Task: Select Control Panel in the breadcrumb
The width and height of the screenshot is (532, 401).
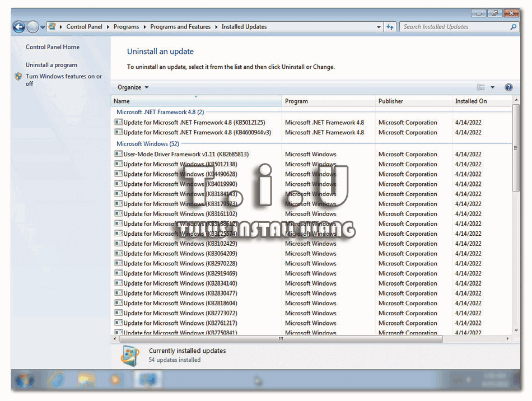Action: click(84, 27)
